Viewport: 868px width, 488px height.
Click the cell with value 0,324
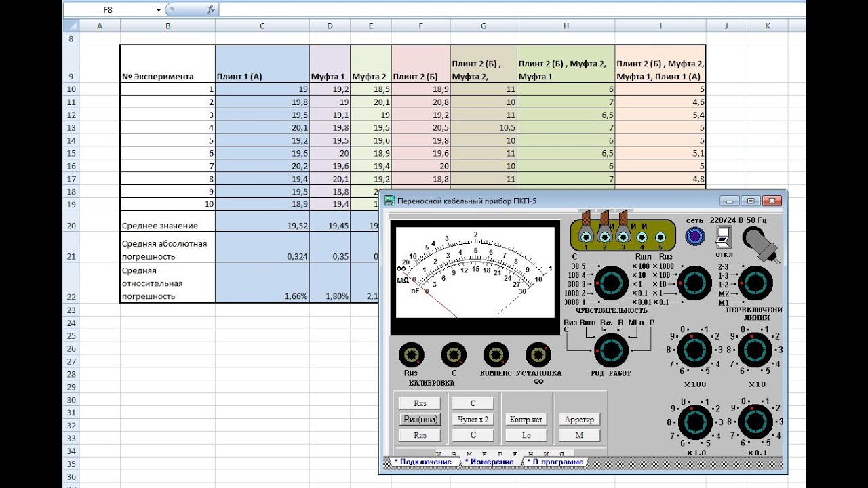(262, 248)
